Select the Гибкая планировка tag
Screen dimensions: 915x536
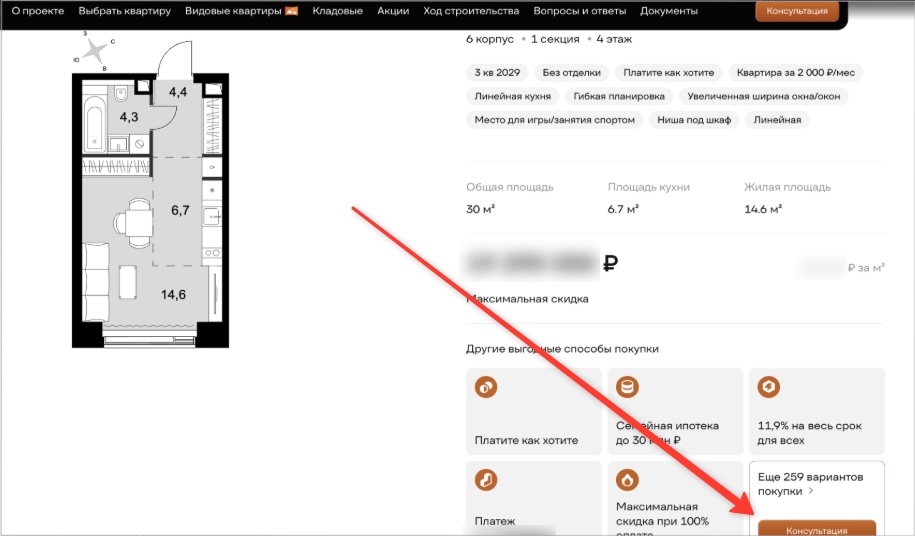point(619,96)
